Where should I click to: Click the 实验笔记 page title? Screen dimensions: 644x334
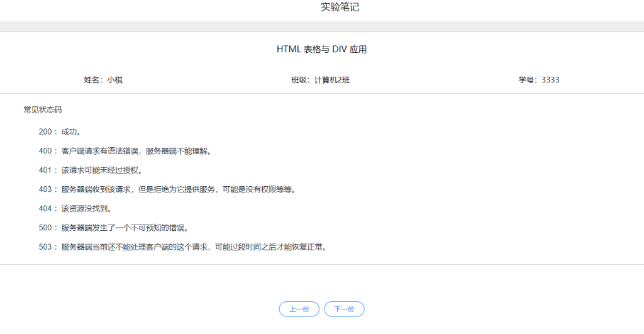pyautogui.click(x=340, y=8)
